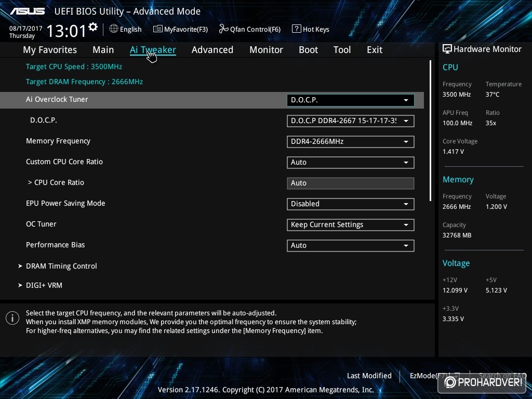Click the settings gear next to the clock
This screenshot has width=532, height=399.
tap(93, 26)
